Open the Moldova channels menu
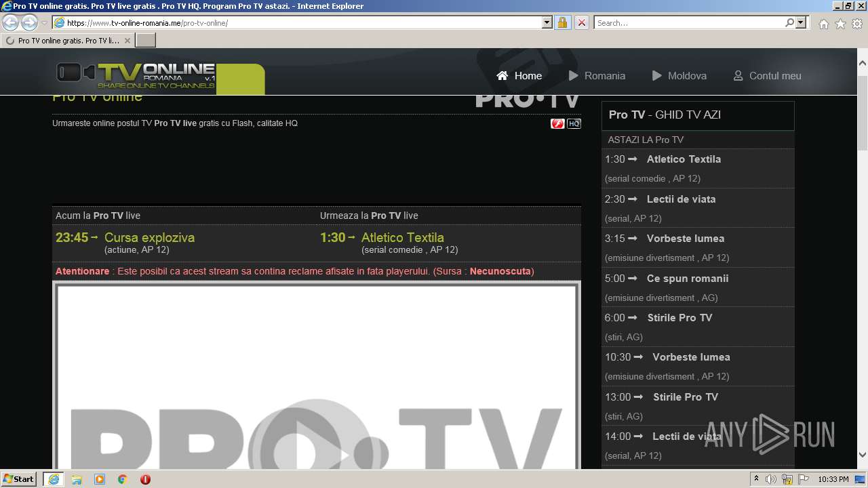 [x=679, y=76]
